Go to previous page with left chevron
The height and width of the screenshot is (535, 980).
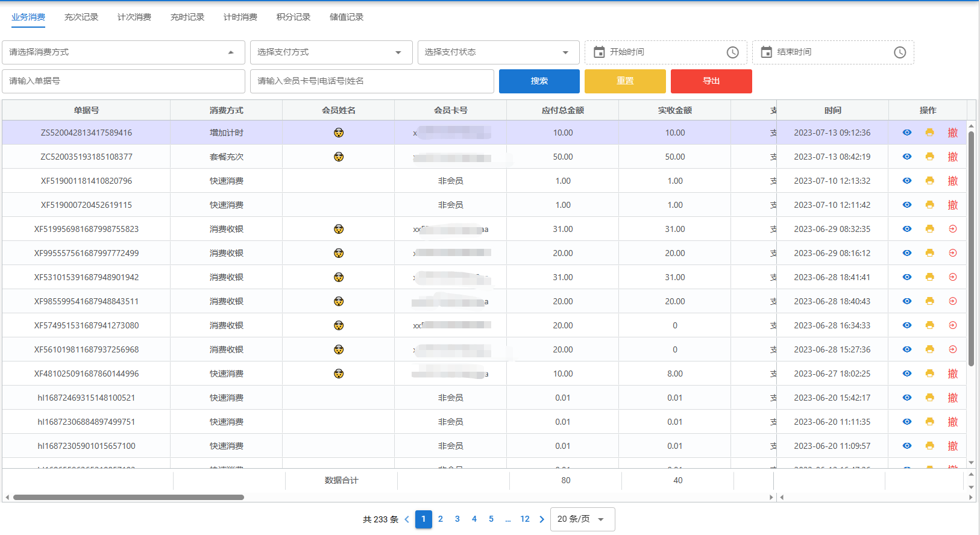pyautogui.click(x=407, y=519)
